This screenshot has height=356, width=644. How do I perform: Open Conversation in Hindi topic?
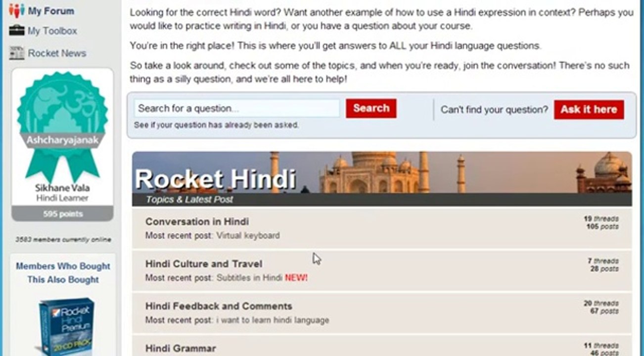(197, 222)
